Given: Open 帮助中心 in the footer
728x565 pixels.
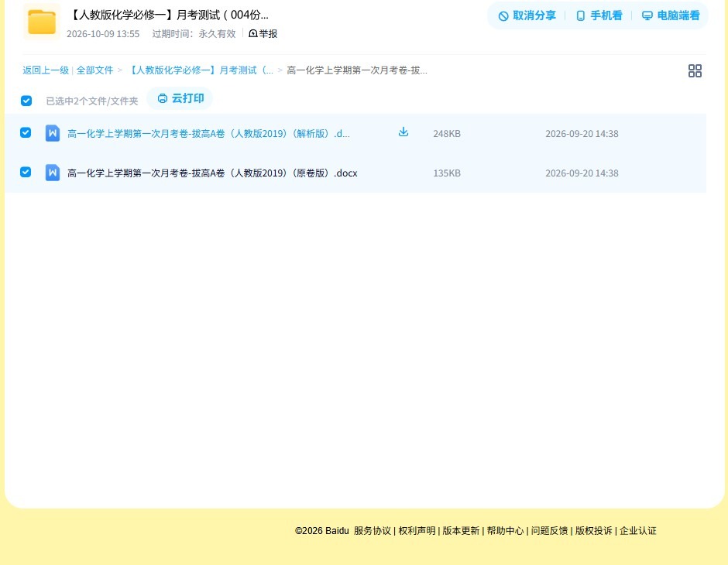Looking at the screenshot, I should pos(505,531).
